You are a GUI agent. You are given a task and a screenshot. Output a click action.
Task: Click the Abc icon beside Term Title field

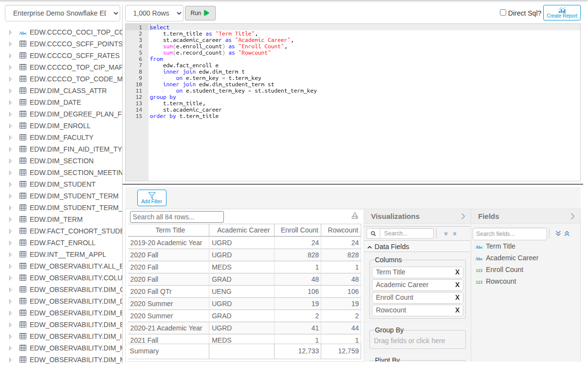click(x=479, y=247)
